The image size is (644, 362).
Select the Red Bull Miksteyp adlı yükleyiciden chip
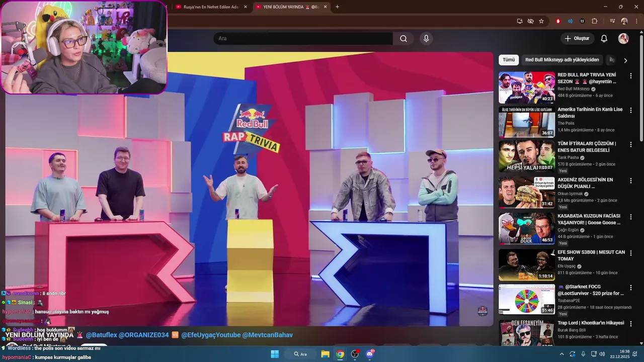pyautogui.click(x=562, y=60)
